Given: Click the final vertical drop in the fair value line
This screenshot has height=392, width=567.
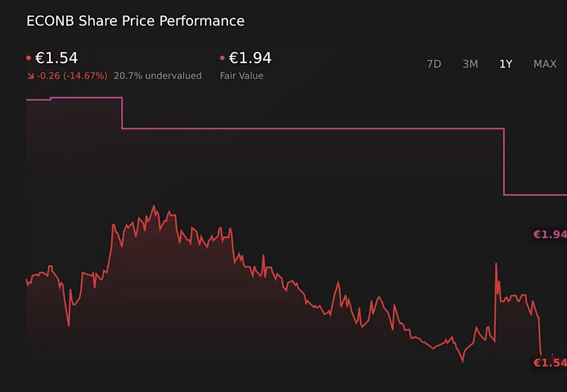Looking at the screenshot, I should pyautogui.click(x=504, y=161).
